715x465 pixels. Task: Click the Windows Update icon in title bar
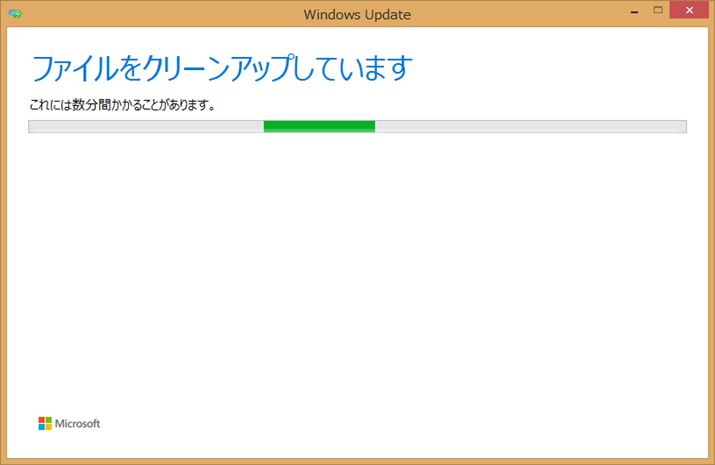[x=17, y=15]
